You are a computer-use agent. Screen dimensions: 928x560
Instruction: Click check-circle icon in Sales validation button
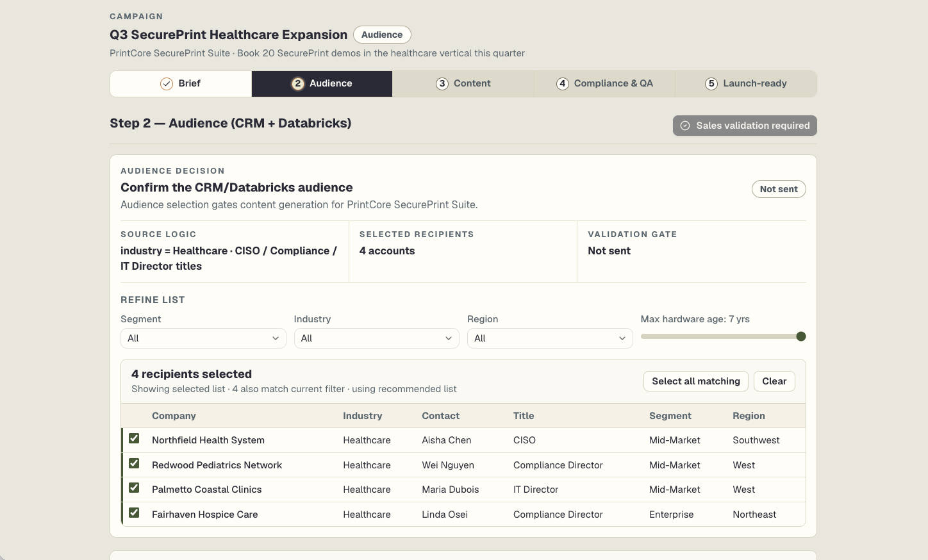pyautogui.click(x=685, y=126)
